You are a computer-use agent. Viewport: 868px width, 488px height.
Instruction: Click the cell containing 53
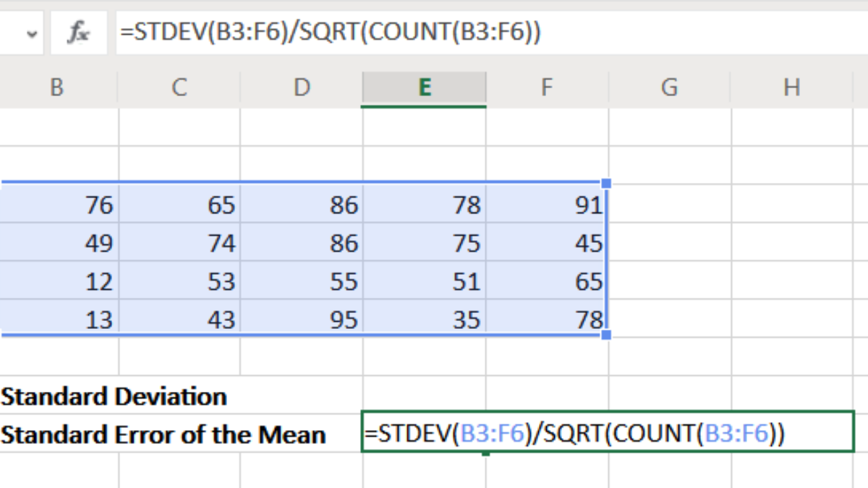point(179,281)
